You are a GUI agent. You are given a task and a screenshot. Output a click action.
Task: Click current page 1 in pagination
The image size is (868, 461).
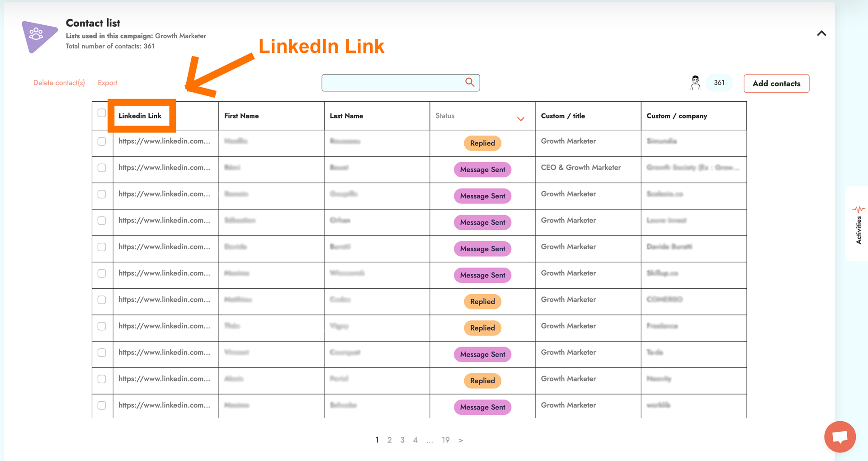377,440
